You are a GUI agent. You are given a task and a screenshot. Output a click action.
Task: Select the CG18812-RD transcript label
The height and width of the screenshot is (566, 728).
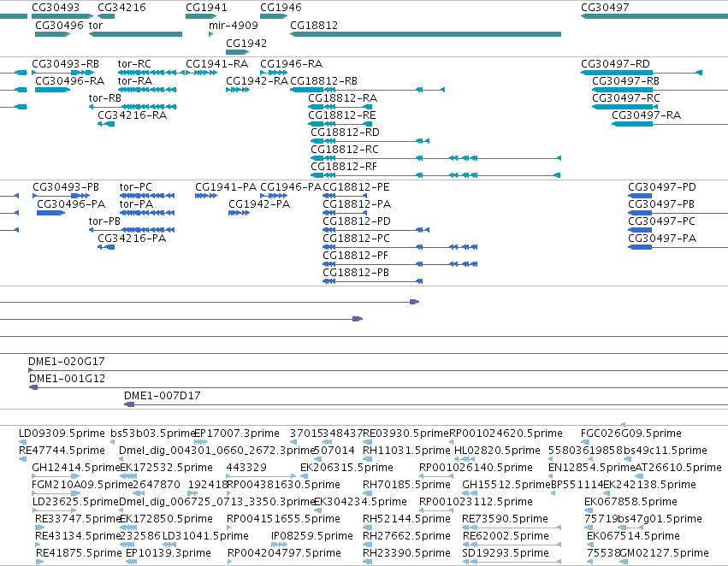pos(346,133)
